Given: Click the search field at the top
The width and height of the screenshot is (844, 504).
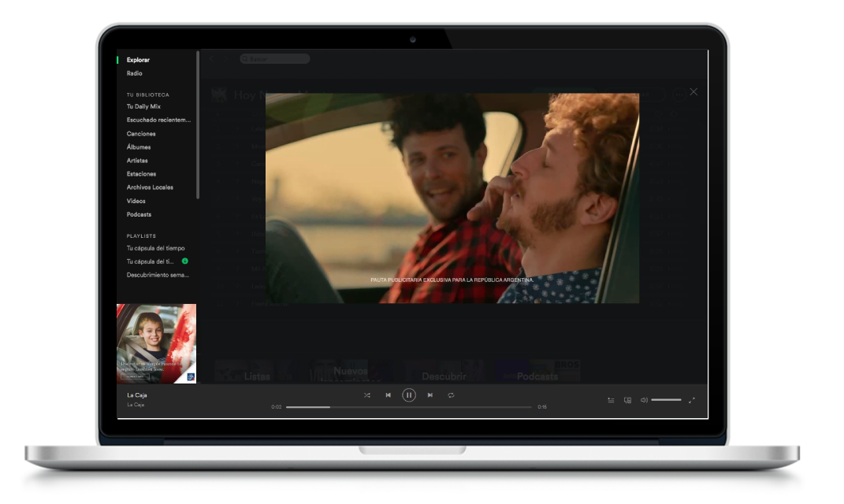Looking at the screenshot, I should coord(275,58).
